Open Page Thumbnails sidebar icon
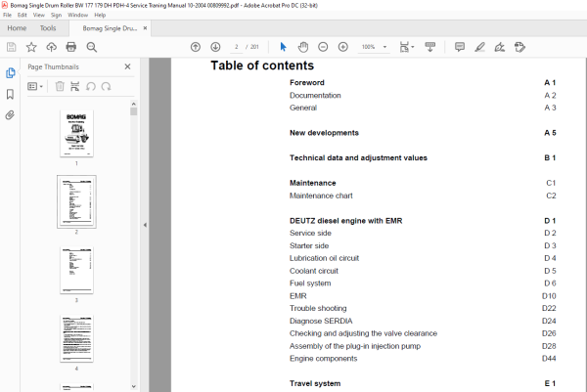This screenshot has height=392, width=587. [x=10, y=72]
